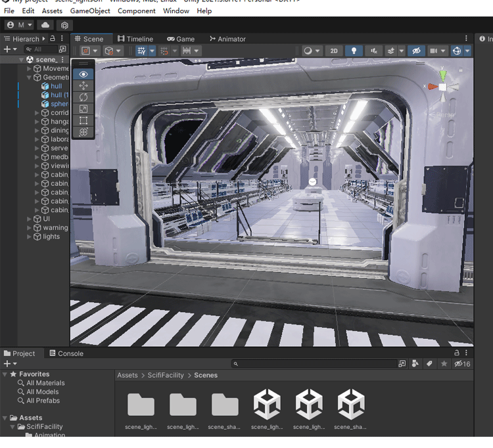Expand the lights object in Hierarchy
This screenshot has width=493, height=448.
pyautogui.click(x=29, y=236)
